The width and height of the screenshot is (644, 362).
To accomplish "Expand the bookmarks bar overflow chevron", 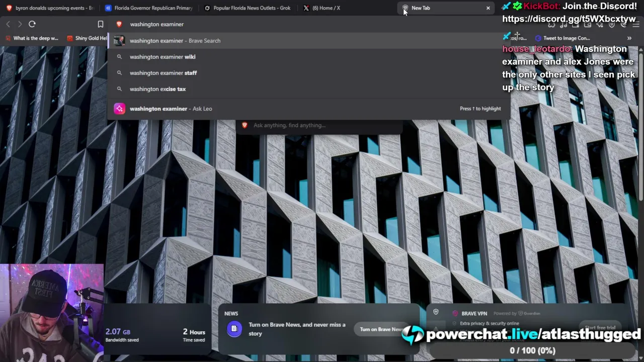I will (629, 38).
